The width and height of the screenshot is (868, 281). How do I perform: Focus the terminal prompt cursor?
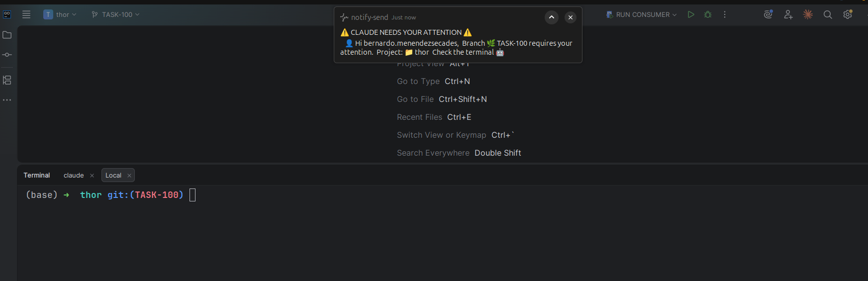tap(193, 195)
